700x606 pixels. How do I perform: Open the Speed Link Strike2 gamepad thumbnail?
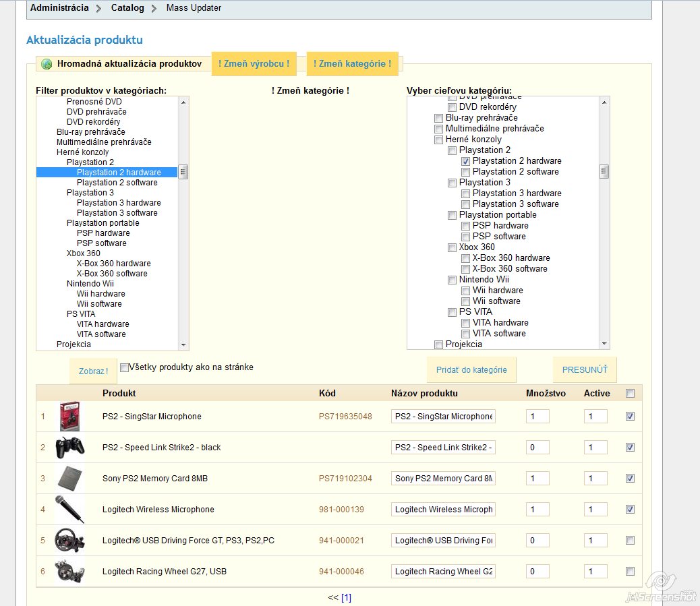[69, 448]
